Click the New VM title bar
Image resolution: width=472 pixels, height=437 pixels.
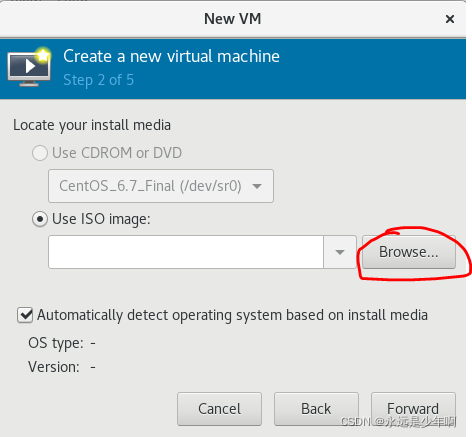click(232, 19)
